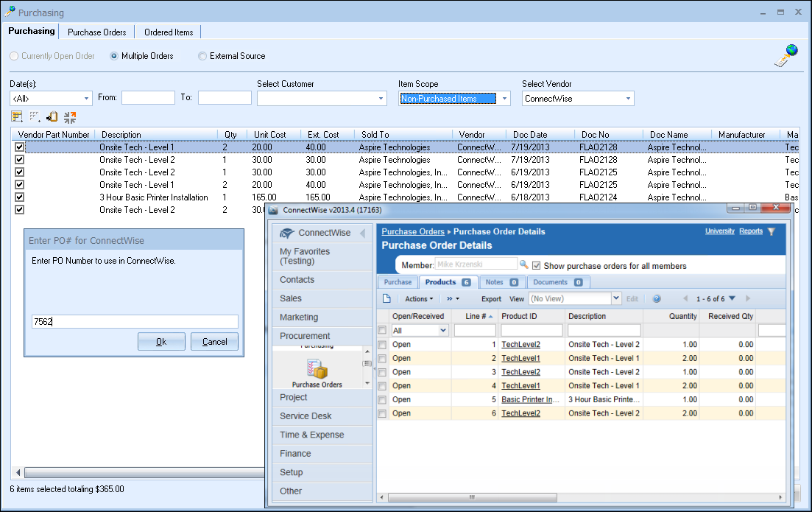The width and height of the screenshot is (812, 512).
Task: Click the clipboard import icon in the Purchasing toolbar
Action: pyautogui.click(x=52, y=116)
